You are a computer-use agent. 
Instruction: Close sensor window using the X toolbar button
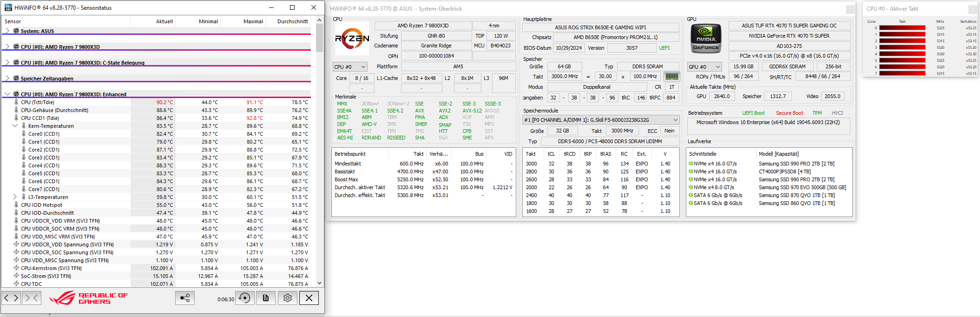(x=309, y=298)
